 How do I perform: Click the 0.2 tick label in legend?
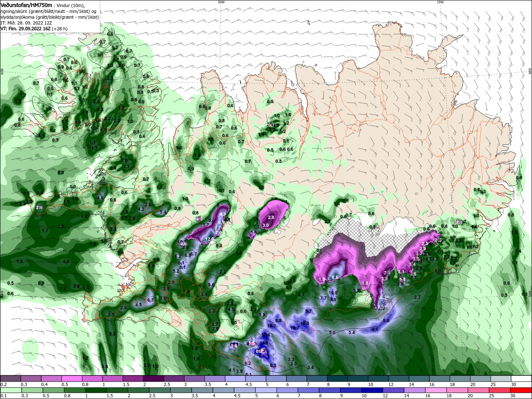click(x=3, y=384)
